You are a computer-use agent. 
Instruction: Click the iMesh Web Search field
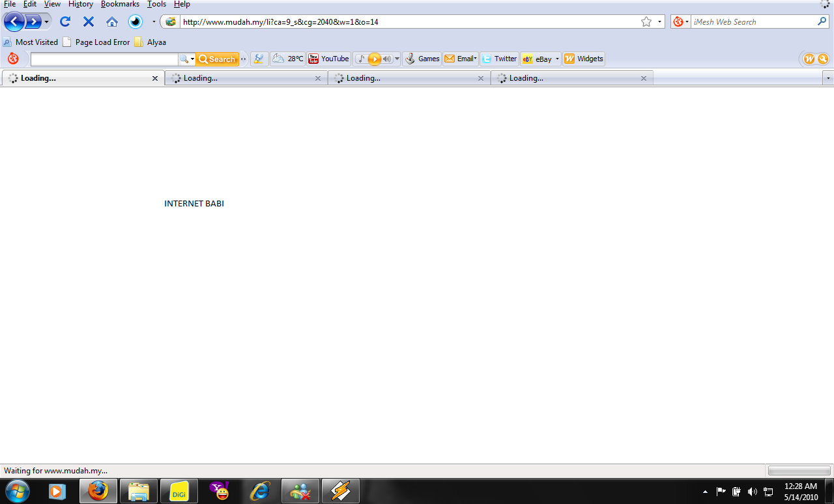tap(754, 21)
